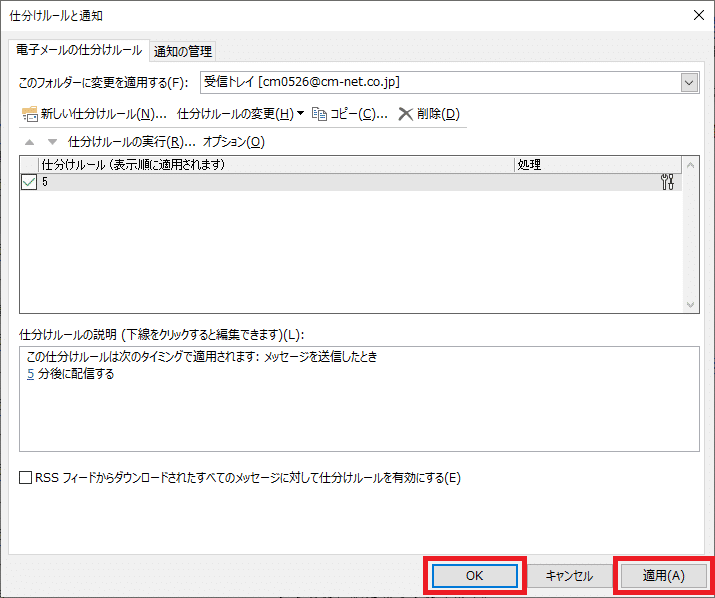Click the rule list scrollbar down arrow

(690, 305)
